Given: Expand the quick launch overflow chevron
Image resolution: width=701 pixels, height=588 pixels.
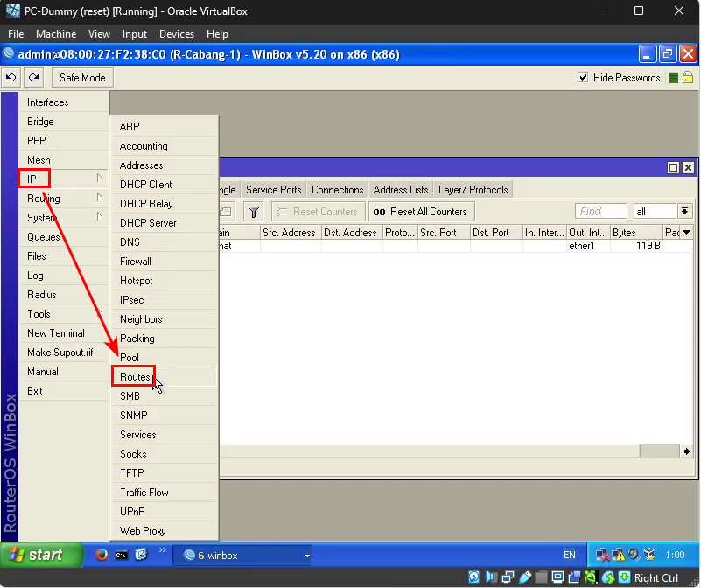Looking at the screenshot, I should pyautogui.click(x=162, y=550).
